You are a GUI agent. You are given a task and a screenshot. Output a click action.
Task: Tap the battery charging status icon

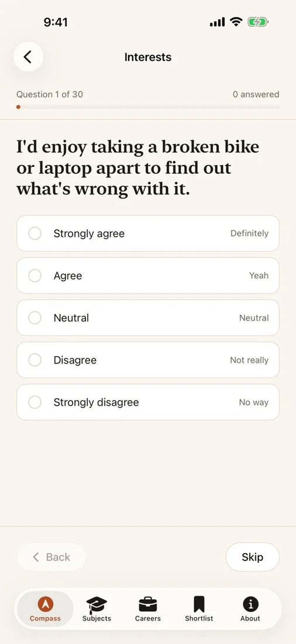tap(257, 22)
